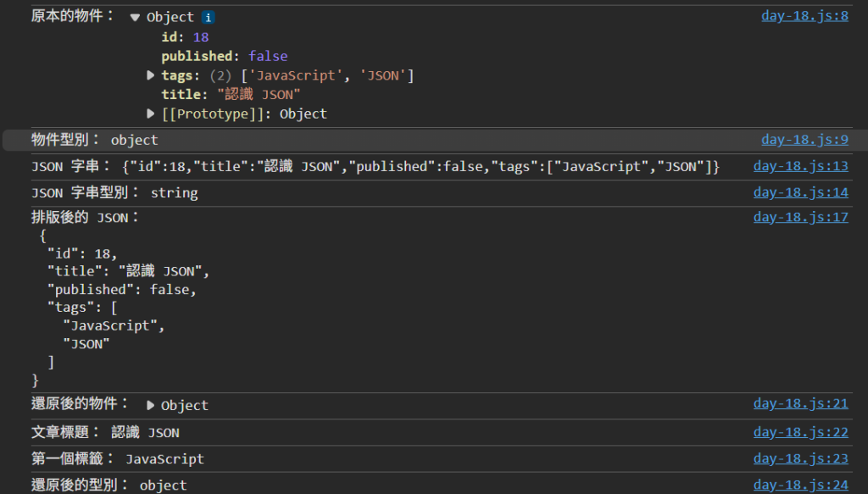Click the title value "認識 JSON" in object tree
Image resolution: width=868 pixels, height=494 pixels.
[x=259, y=95]
